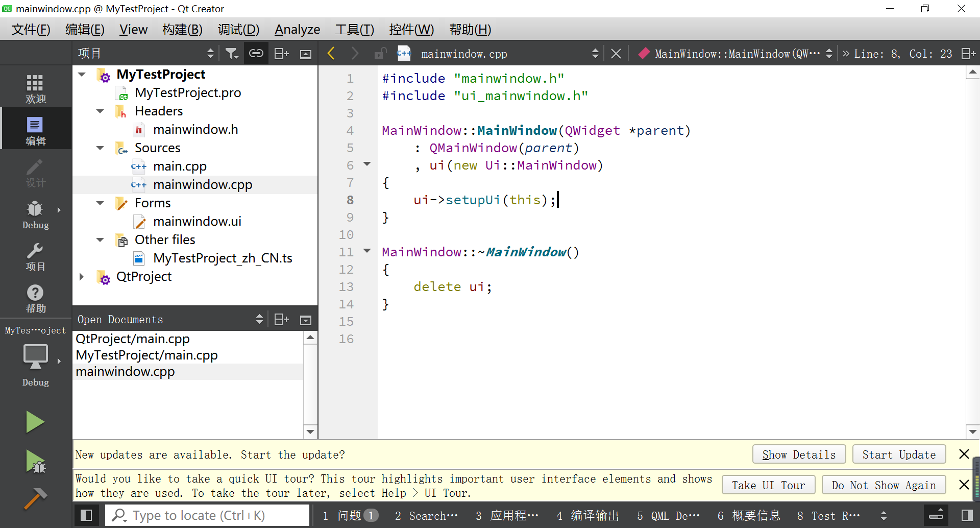Collapse the Other files folder
Screen dimensions: 980x528
[x=100, y=240]
